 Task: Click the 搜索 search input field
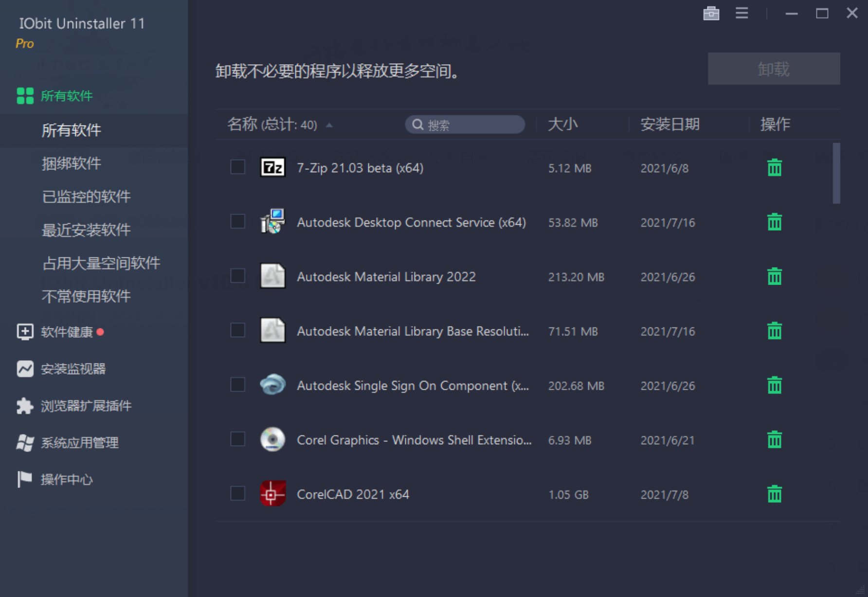click(470, 125)
